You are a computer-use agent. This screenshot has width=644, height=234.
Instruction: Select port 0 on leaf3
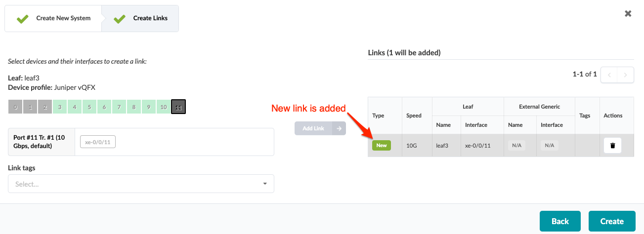click(x=15, y=107)
